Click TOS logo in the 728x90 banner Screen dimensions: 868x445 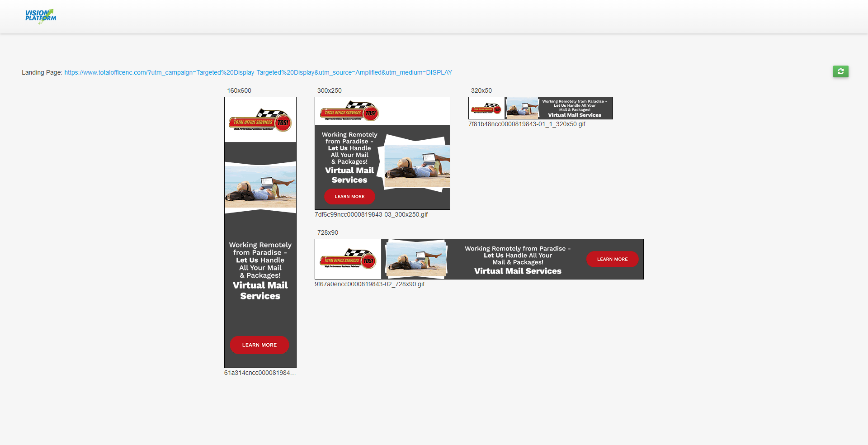pos(348,259)
